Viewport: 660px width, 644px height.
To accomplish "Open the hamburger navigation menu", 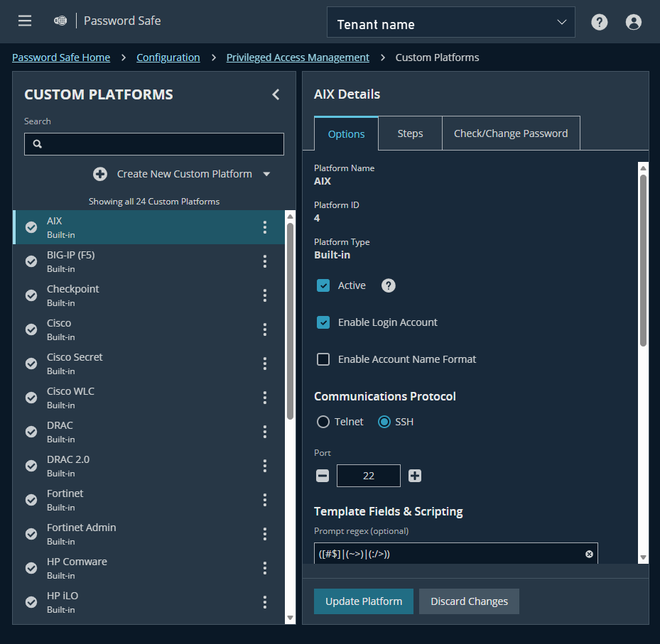I will point(24,20).
